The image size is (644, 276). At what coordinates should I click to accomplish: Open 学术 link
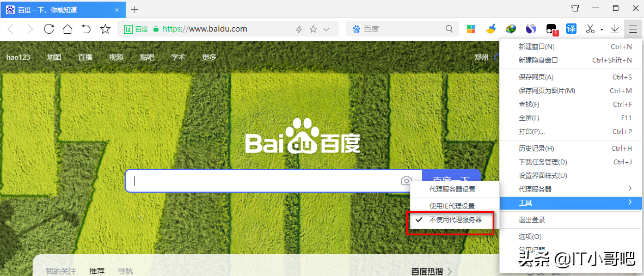click(178, 57)
